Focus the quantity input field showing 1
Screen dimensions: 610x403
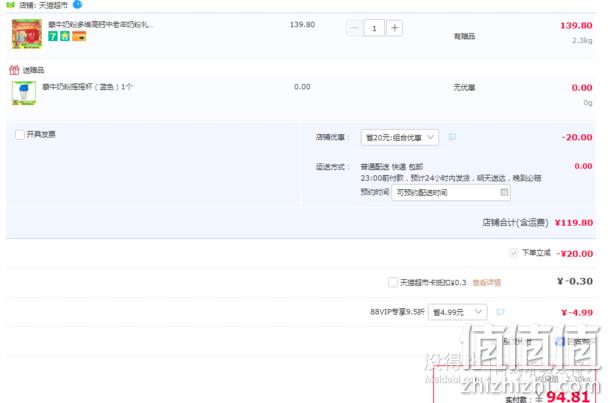[x=374, y=28]
